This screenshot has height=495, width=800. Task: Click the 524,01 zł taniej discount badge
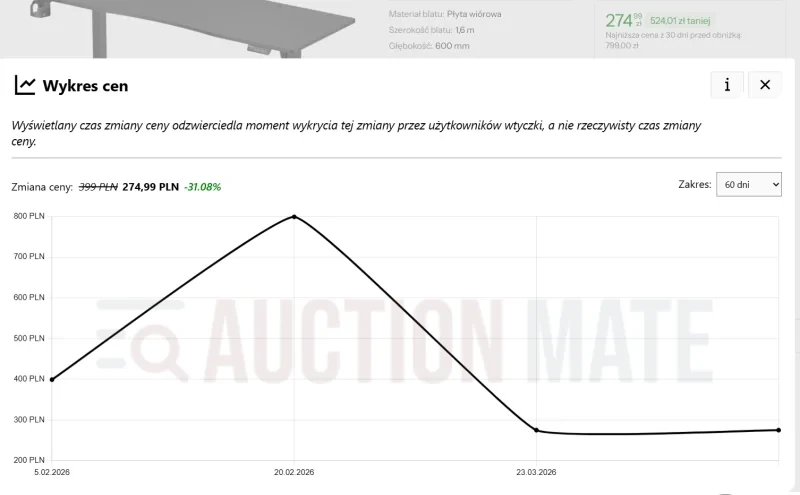pos(679,20)
